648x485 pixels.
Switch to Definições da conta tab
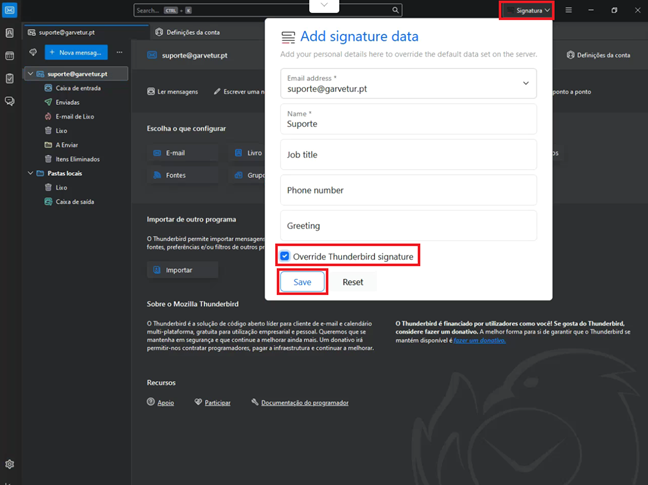[x=188, y=32]
